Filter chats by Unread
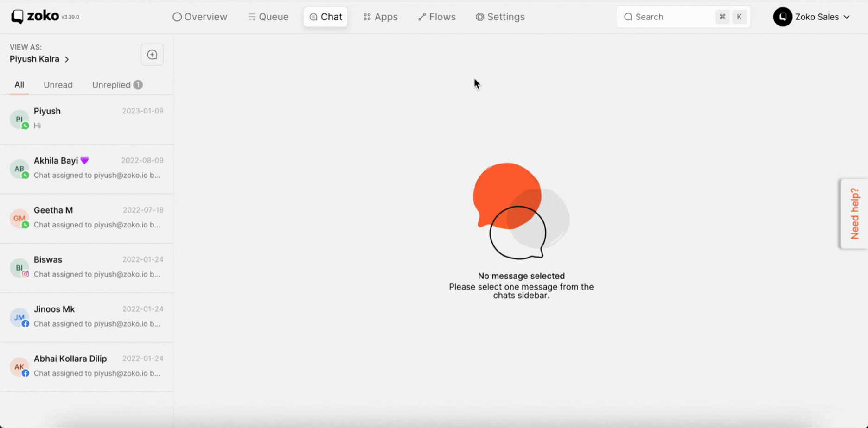The height and width of the screenshot is (428, 868). click(x=58, y=85)
